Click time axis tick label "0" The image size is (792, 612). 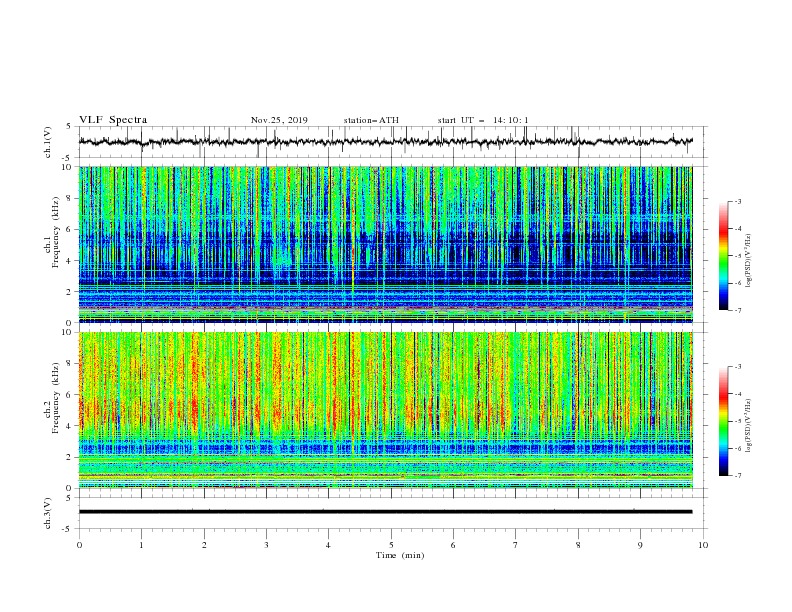click(79, 545)
